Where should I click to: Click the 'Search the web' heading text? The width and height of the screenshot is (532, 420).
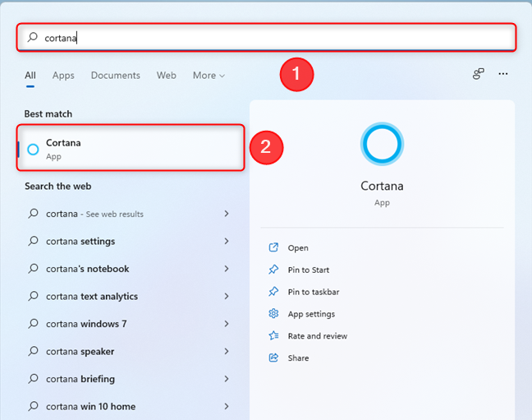click(x=58, y=187)
